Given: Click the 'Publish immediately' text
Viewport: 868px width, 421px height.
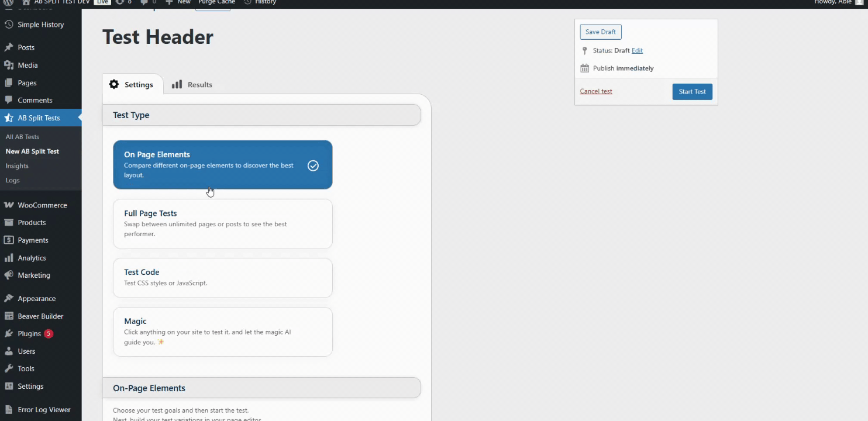Looking at the screenshot, I should pyautogui.click(x=624, y=68).
